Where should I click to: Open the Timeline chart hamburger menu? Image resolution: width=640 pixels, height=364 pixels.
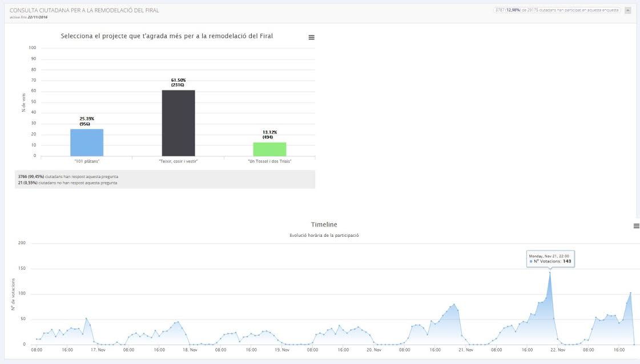636,226
